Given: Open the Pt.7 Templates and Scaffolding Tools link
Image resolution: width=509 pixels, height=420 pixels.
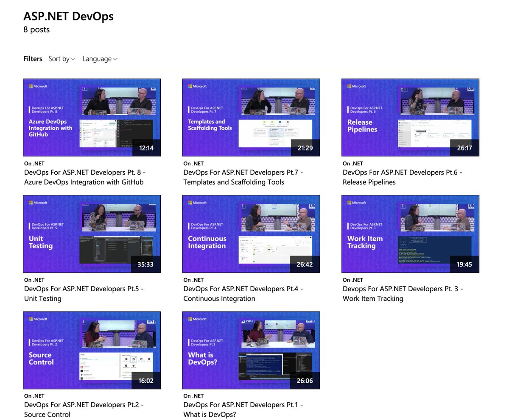Looking at the screenshot, I should [242, 177].
